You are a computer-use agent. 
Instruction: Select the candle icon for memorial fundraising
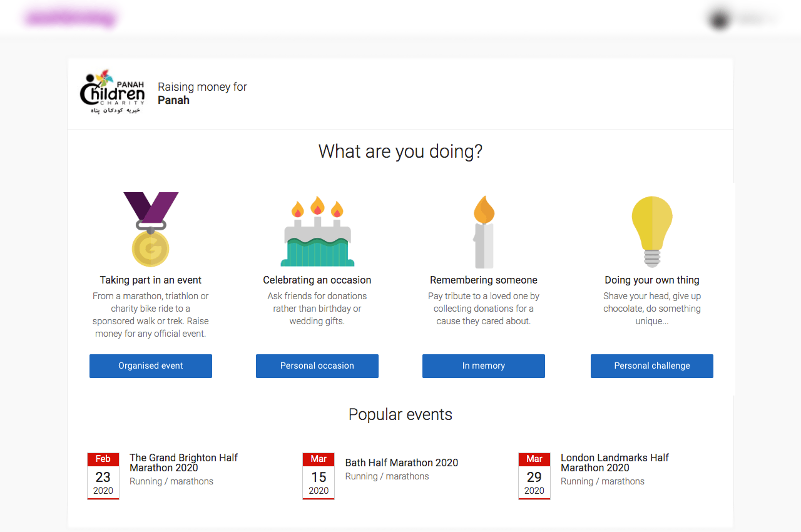[483, 230]
